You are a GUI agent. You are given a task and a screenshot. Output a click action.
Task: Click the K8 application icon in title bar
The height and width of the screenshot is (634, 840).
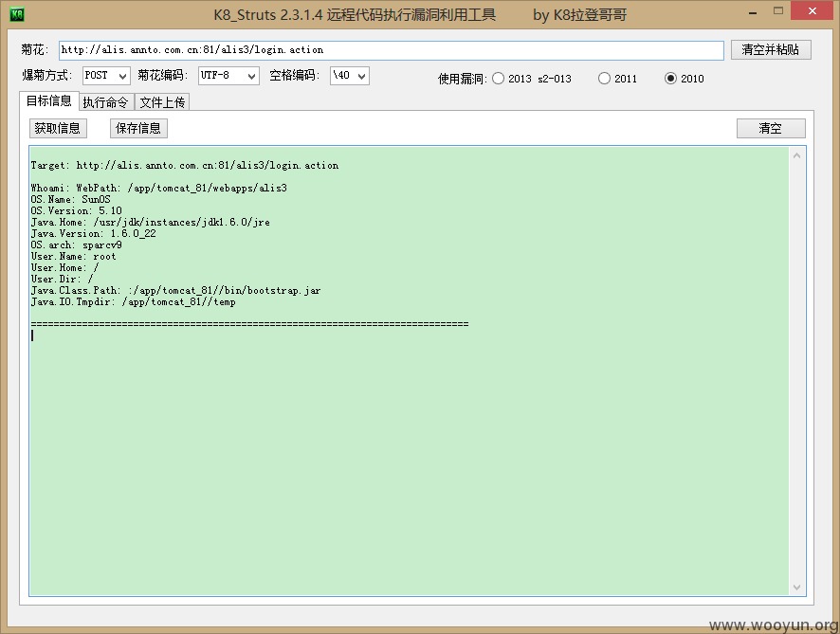[x=17, y=14]
